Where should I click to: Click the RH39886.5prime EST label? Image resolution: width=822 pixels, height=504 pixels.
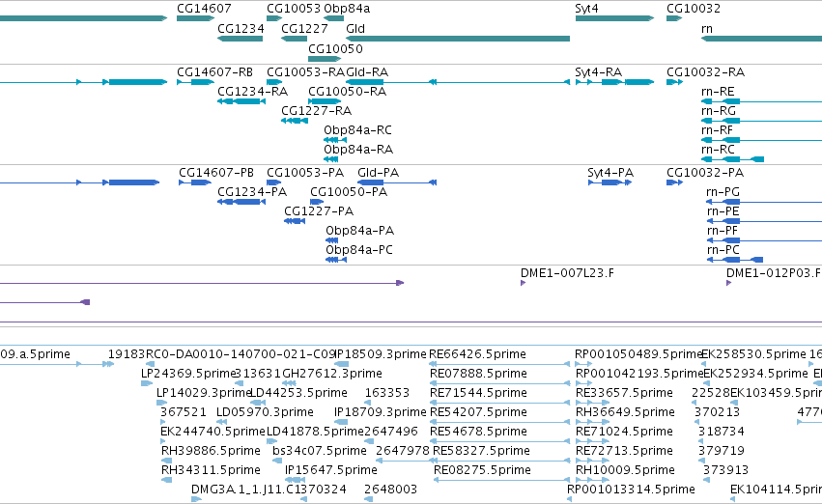[x=211, y=452]
